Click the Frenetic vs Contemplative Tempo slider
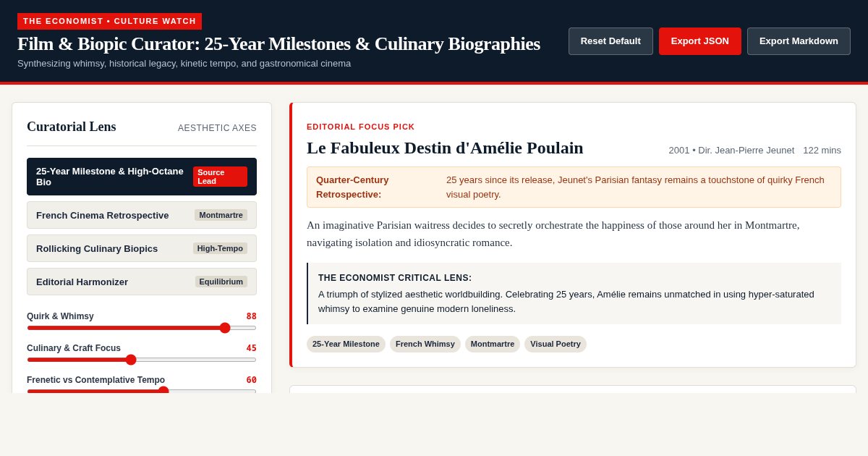This screenshot has height=456, width=868. coord(142,391)
